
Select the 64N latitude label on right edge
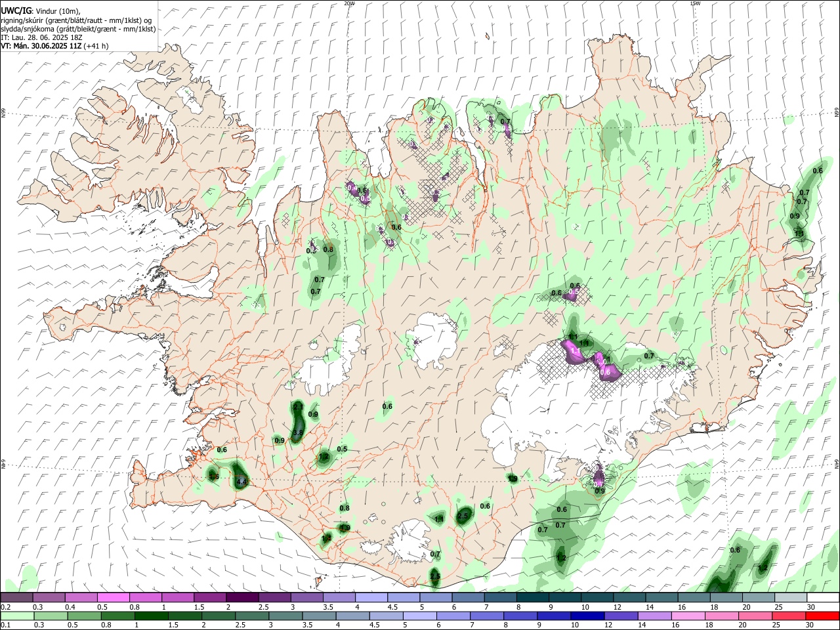pyautogui.click(x=837, y=463)
